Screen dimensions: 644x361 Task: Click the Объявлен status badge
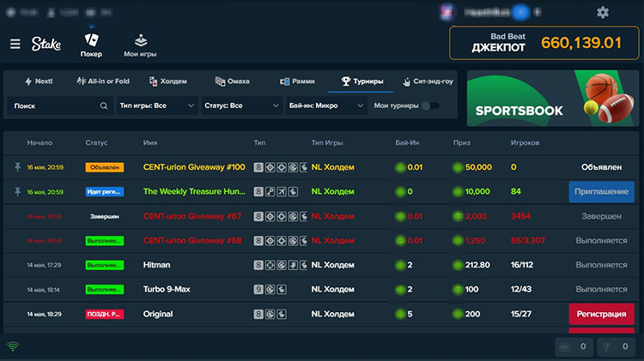point(104,167)
